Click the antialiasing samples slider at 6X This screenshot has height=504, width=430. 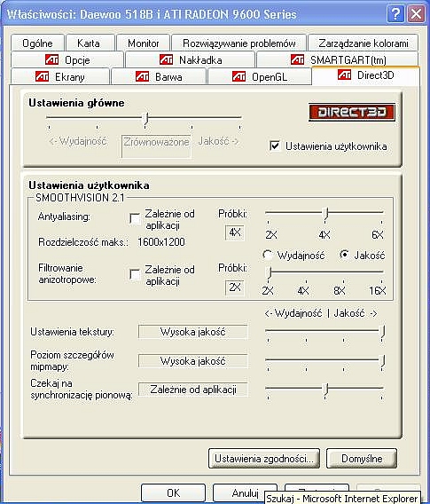coord(381,213)
